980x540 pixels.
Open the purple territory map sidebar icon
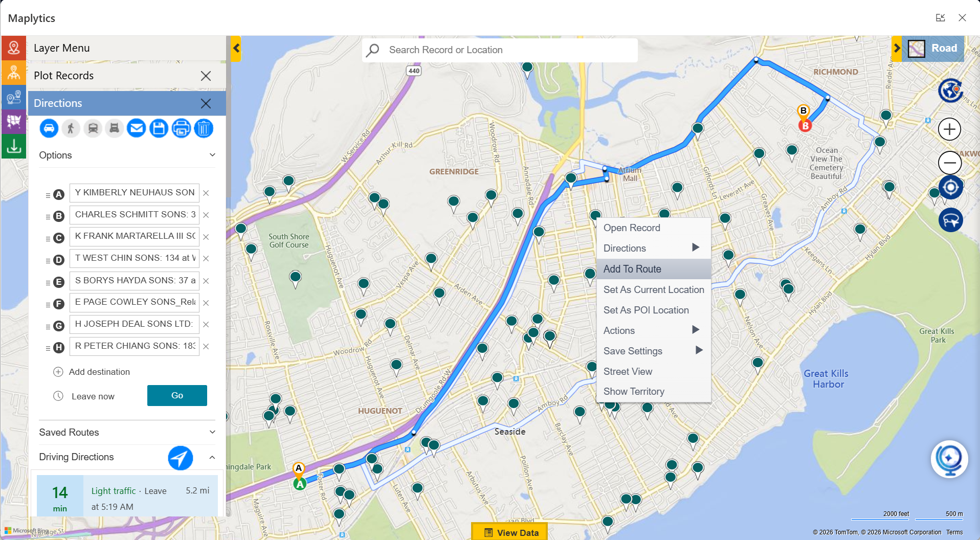14,122
